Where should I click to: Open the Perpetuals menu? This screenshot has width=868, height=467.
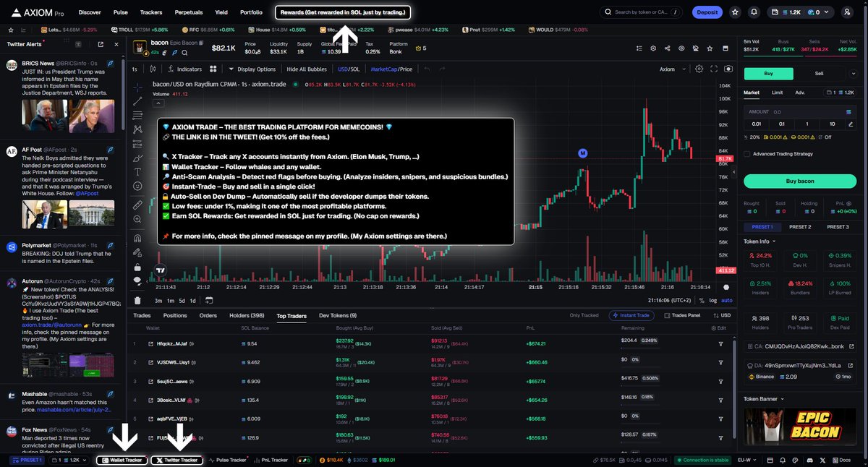point(188,12)
